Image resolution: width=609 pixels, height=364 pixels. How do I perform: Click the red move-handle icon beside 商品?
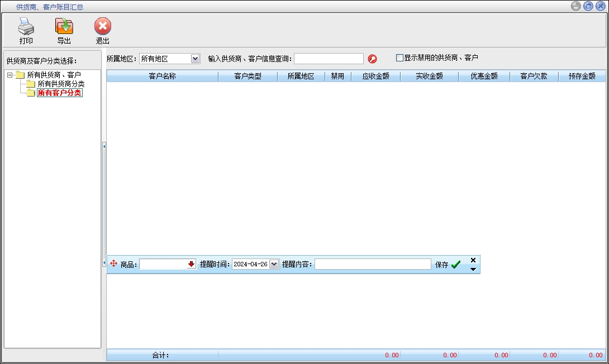coord(114,264)
